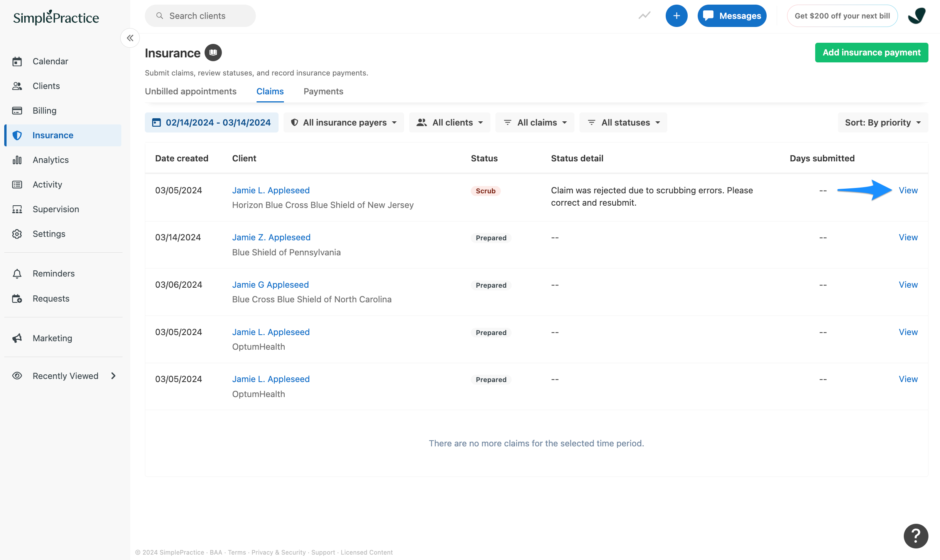The height and width of the screenshot is (560, 940).
Task: Open Supervision in sidebar
Action: pyautogui.click(x=63, y=209)
